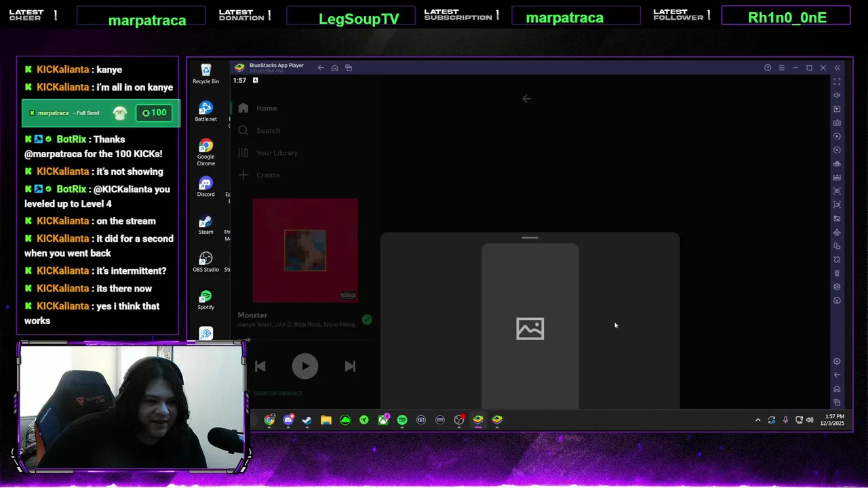This screenshot has width=868, height=488.
Task: Click Chrome icon in the Windows taskbar
Action: coord(270,420)
